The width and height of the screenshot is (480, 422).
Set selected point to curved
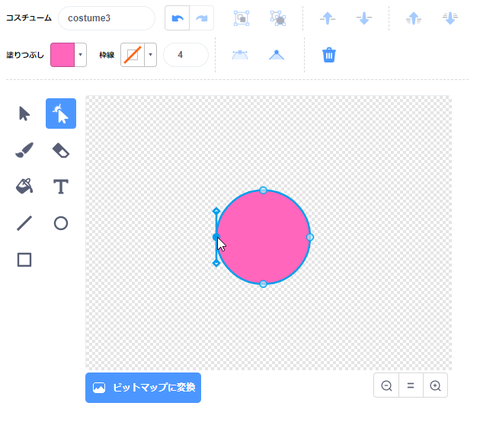[240, 55]
